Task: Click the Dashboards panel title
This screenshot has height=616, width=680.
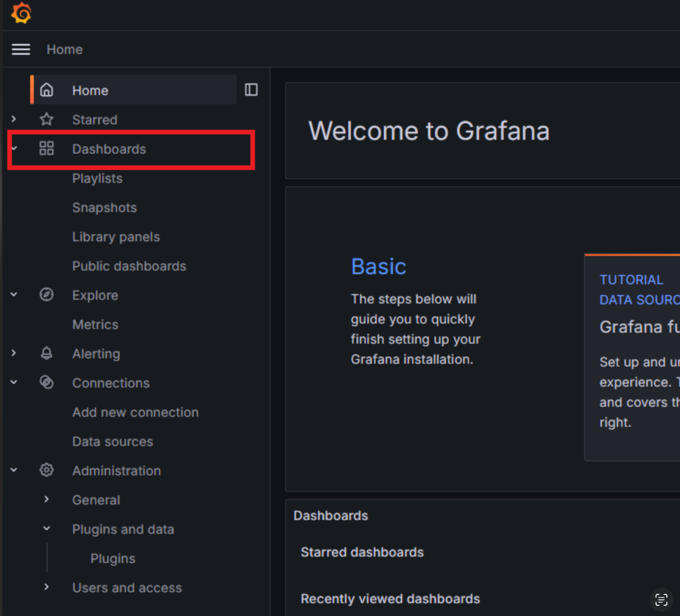Action: (x=330, y=515)
